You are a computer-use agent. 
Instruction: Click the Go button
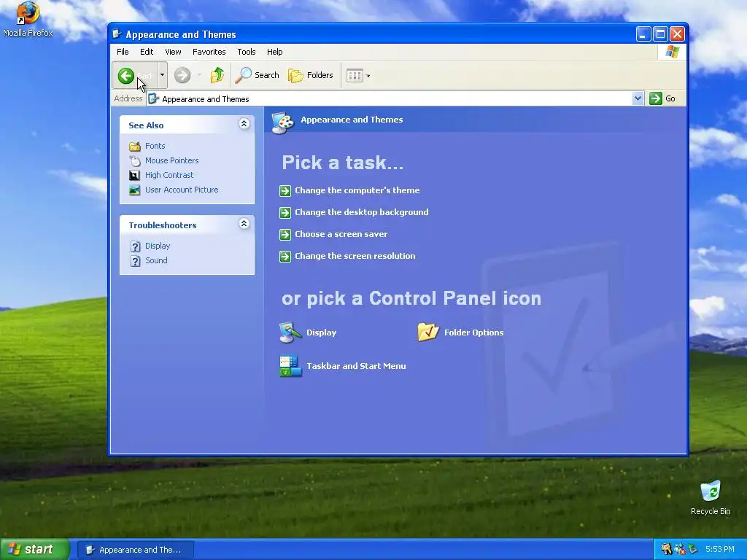(662, 98)
